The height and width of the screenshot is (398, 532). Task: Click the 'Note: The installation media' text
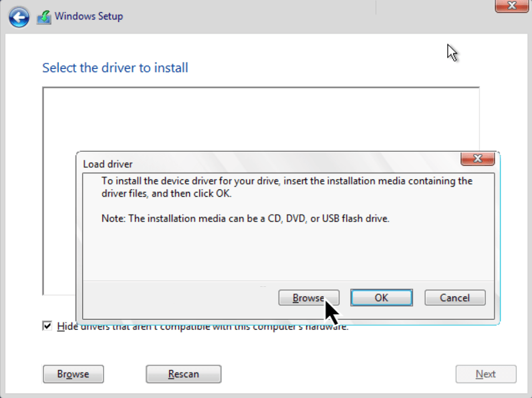[245, 218]
